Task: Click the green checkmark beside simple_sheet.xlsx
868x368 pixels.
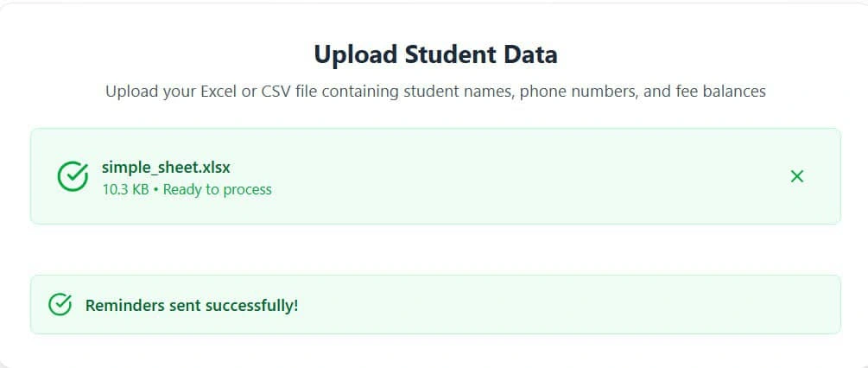Action: tap(73, 176)
